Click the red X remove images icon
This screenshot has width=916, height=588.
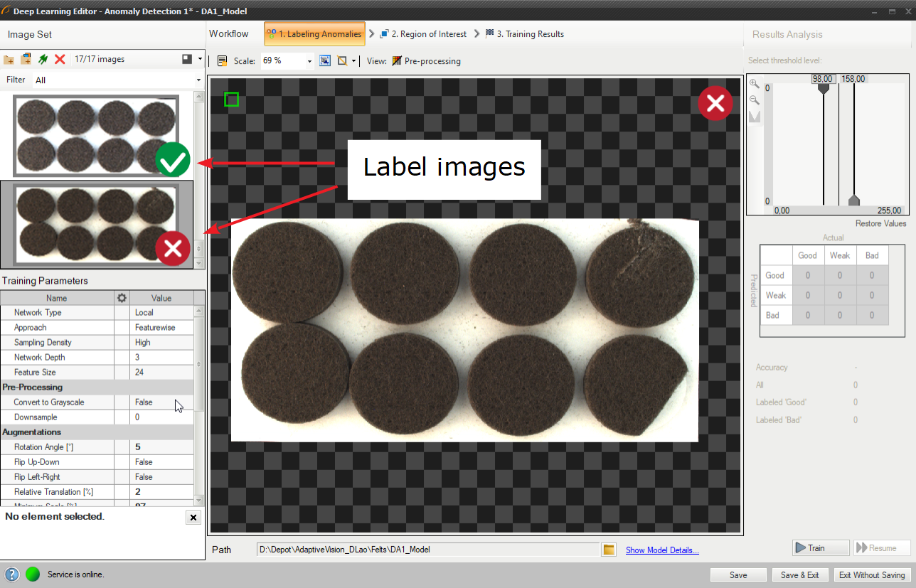click(60, 60)
